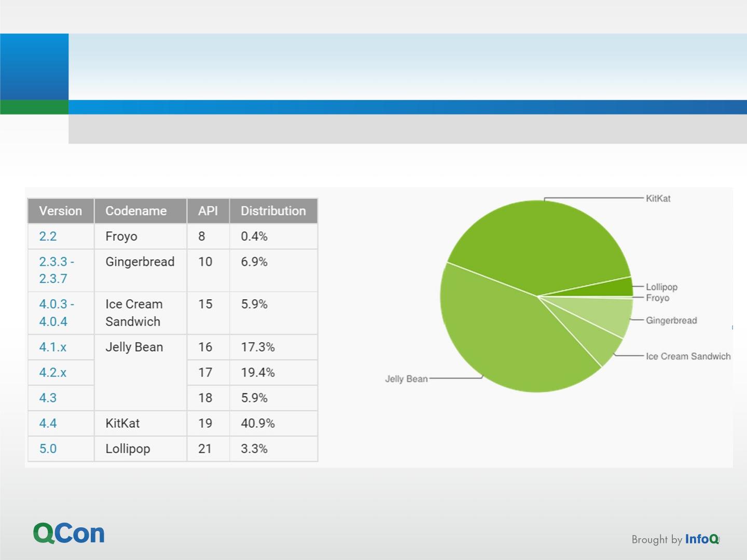Open the 5.0 Lollipop version link
Viewport: 747px width, 560px height.
(x=48, y=449)
